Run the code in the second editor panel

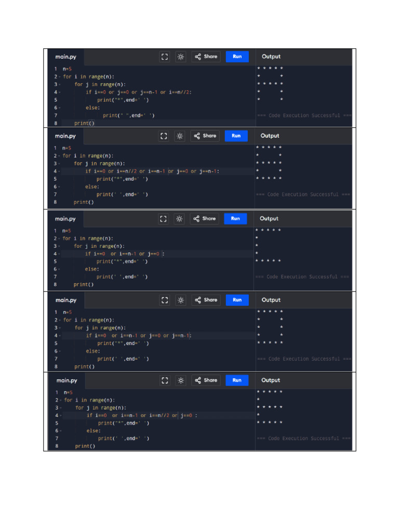tap(236, 136)
